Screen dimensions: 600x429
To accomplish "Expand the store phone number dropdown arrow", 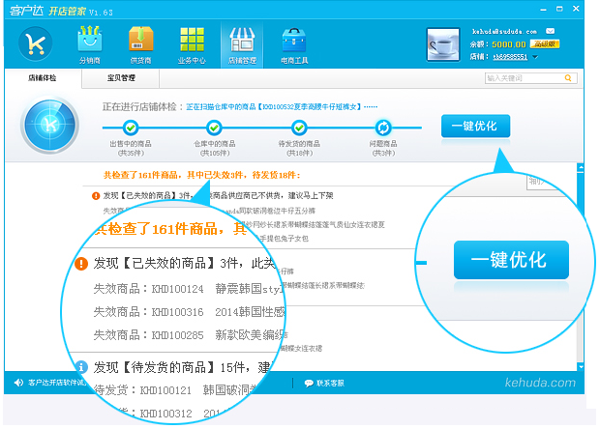I will 536,57.
